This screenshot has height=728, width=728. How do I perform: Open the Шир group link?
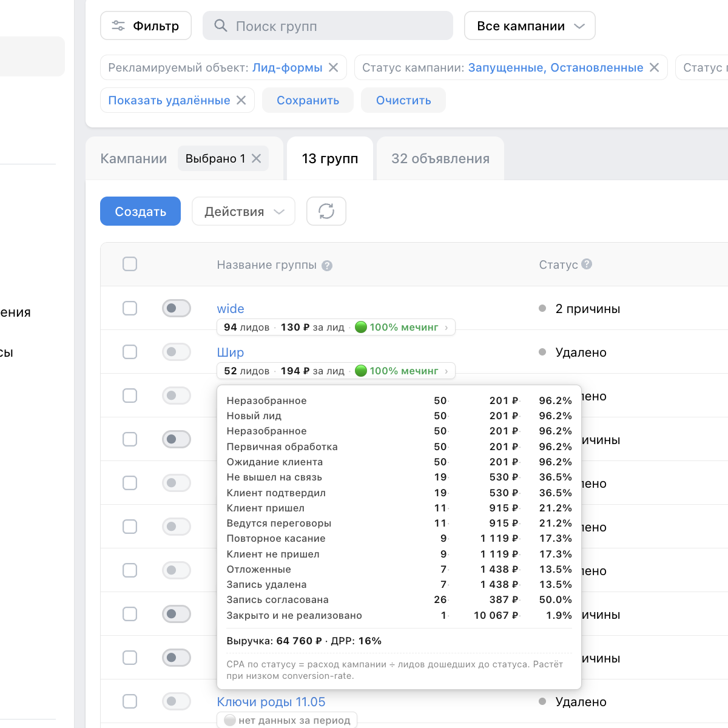(x=231, y=352)
